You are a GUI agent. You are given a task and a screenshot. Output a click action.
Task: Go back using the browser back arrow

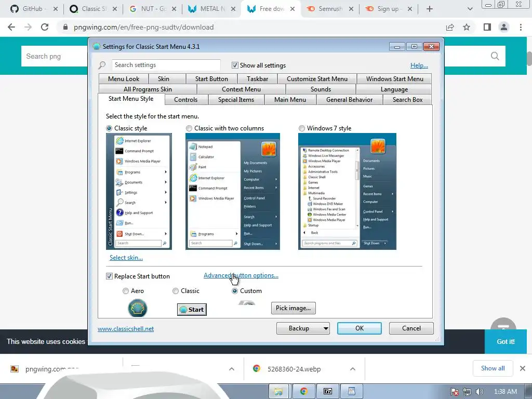(11, 27)
